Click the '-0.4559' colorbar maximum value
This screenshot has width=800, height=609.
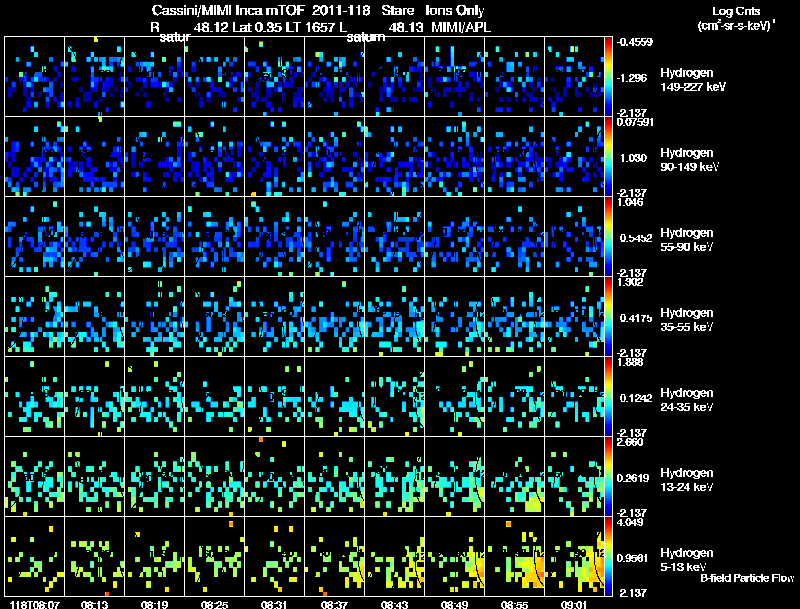pos(634,42)
